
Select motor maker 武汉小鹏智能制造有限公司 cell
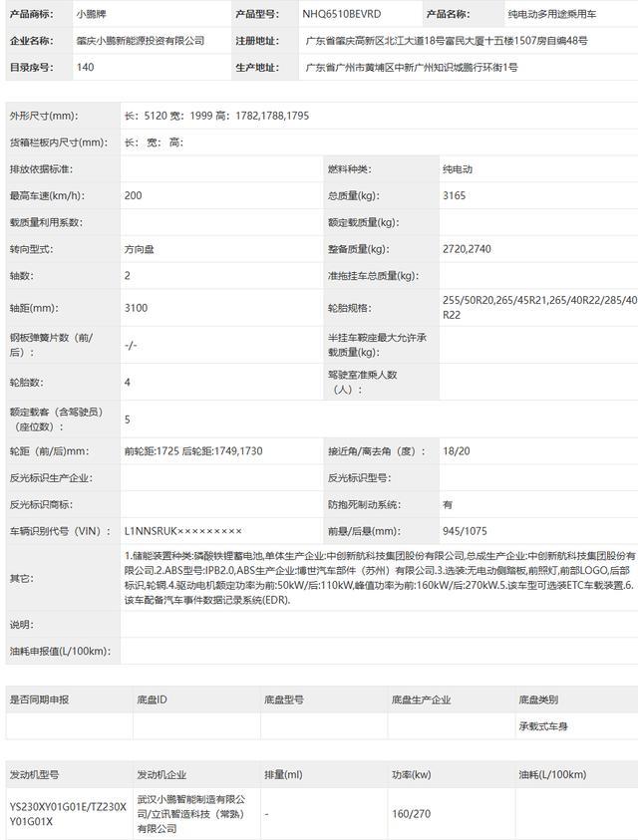click(x=191, y=814)
